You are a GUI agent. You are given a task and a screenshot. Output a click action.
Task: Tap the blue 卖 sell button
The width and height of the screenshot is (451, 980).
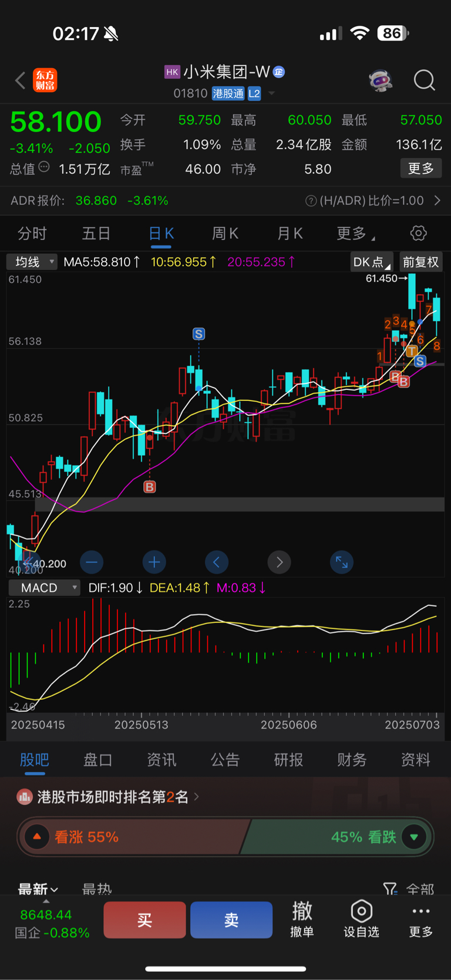pos(231,920)
